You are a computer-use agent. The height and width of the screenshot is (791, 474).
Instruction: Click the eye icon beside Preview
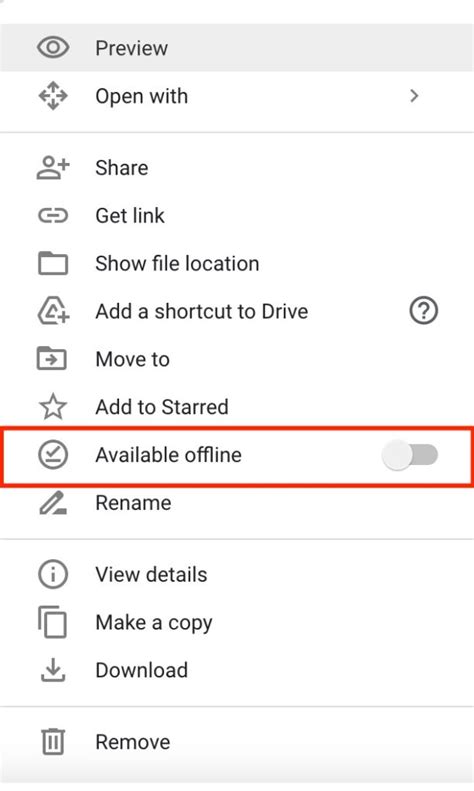pos(53,48)
